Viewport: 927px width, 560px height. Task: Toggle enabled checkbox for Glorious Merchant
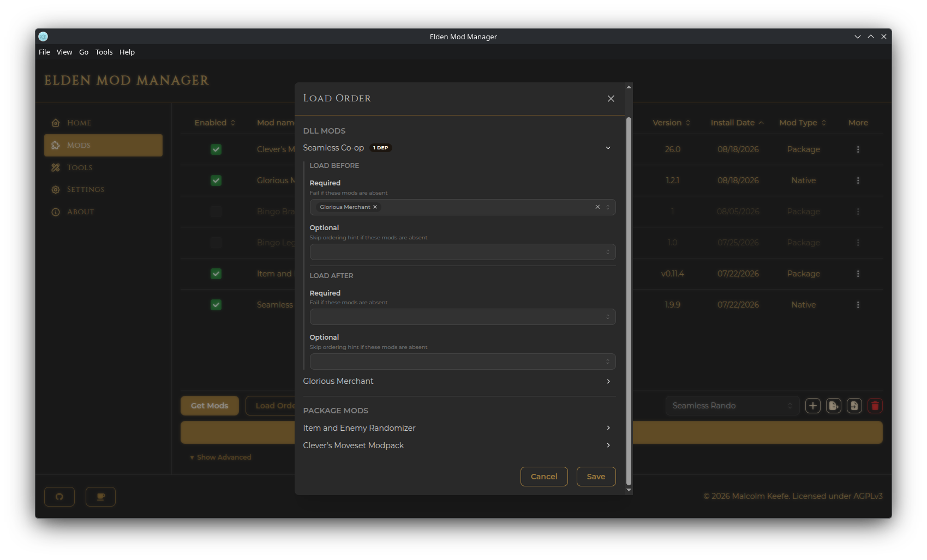(x=216, y=180)
